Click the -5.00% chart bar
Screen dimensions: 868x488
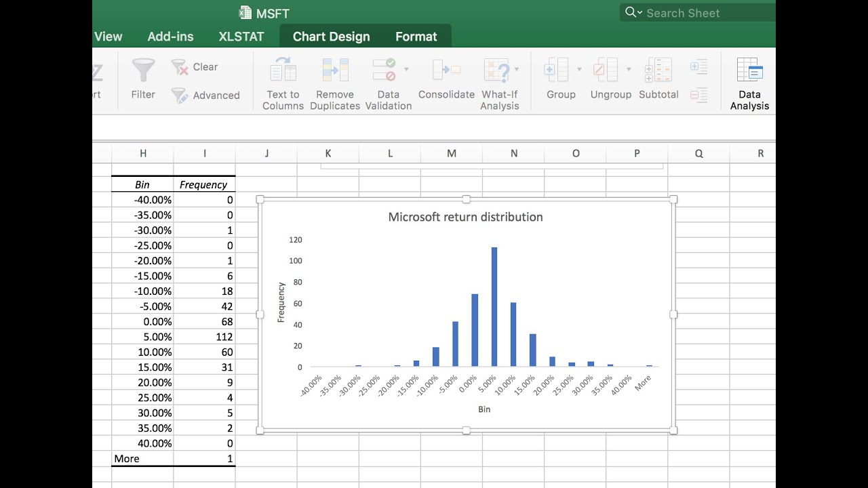[455, 344]
